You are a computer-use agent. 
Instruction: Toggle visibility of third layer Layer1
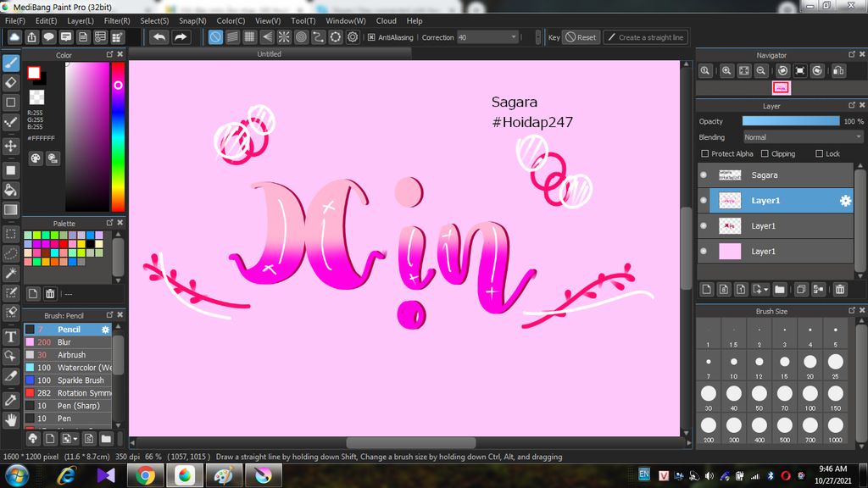[704, 225]
